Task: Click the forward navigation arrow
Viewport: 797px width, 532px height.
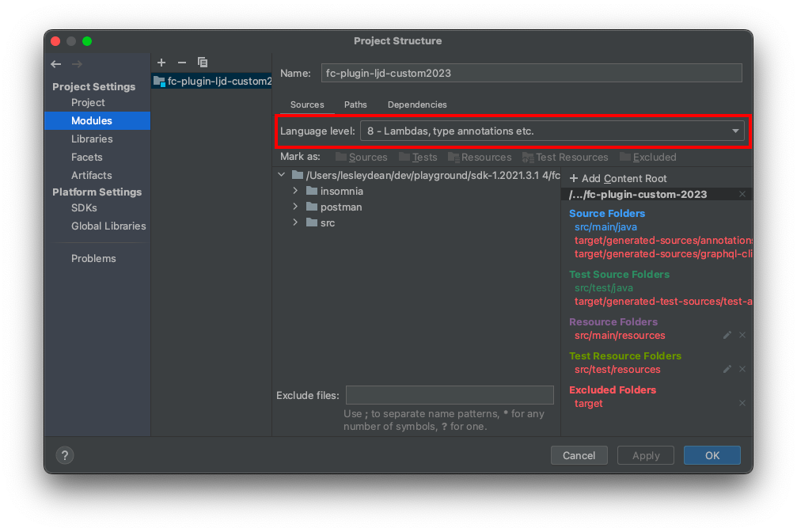Action: coord(77,64)
